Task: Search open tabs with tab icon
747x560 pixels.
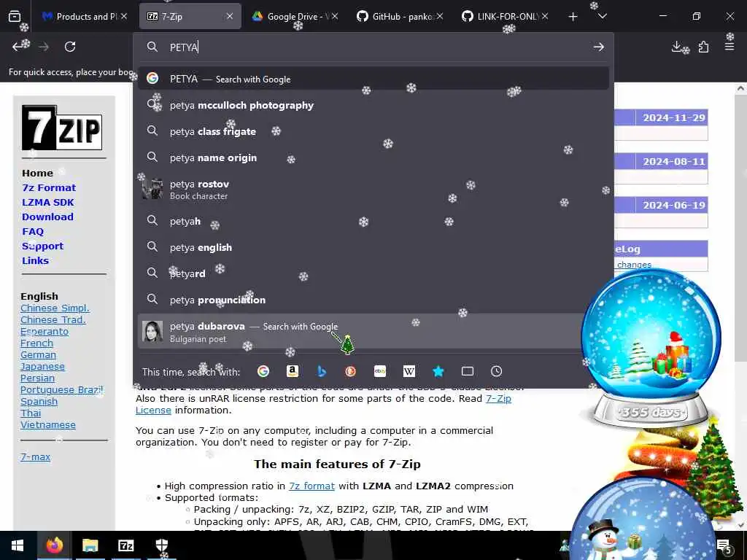Action: 468,371
